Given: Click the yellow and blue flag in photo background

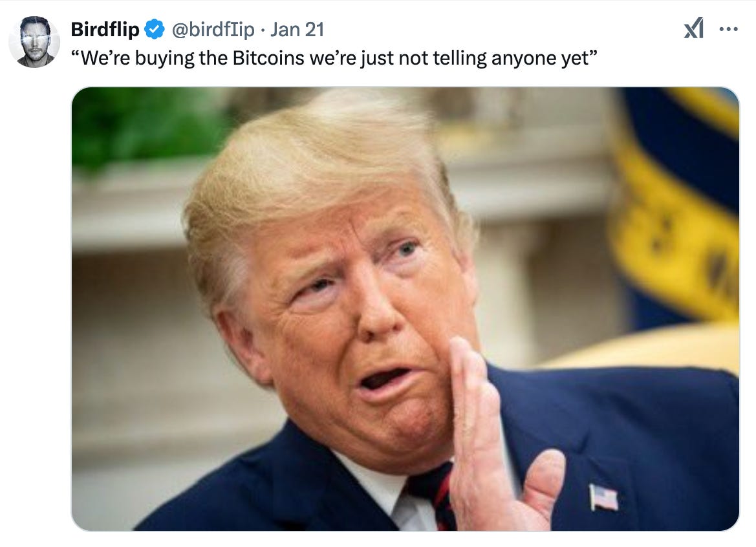Looking at the screenshot, I should click(x=680, y=202).
